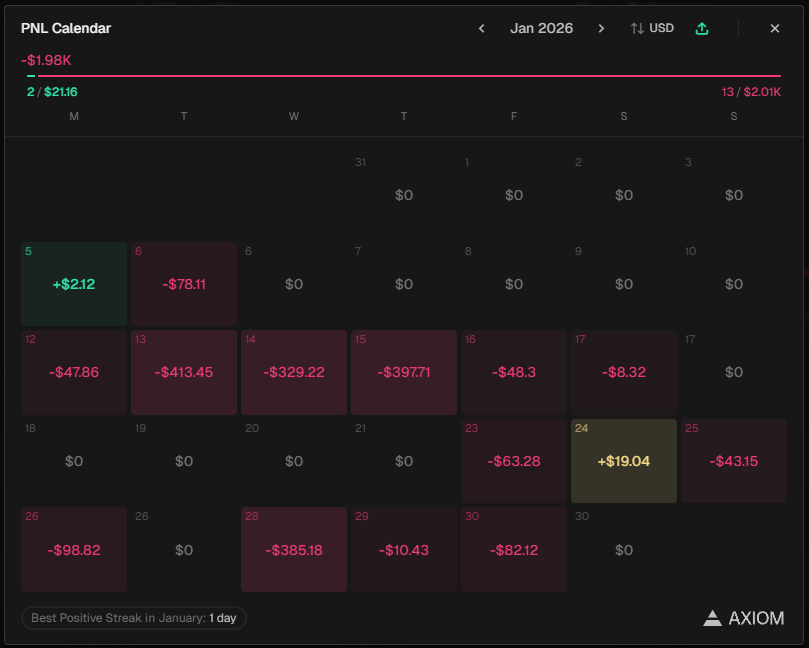Open the -$397.71 day cell
The width and height of the screenshot is (809, 648).
click(404, 372)
